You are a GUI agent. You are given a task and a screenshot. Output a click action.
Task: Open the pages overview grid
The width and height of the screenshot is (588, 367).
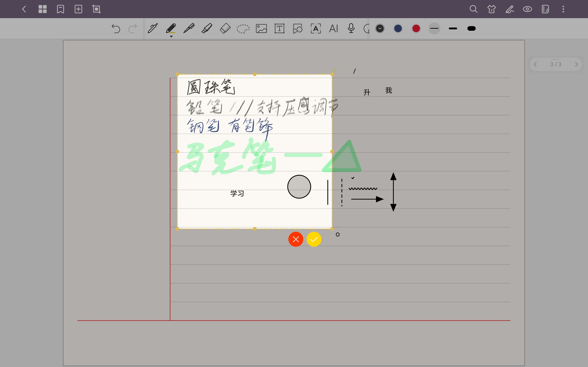tap(42, 9)
